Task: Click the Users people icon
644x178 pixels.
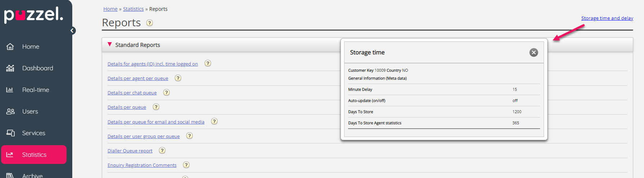Action: click(x=10, y=111)
